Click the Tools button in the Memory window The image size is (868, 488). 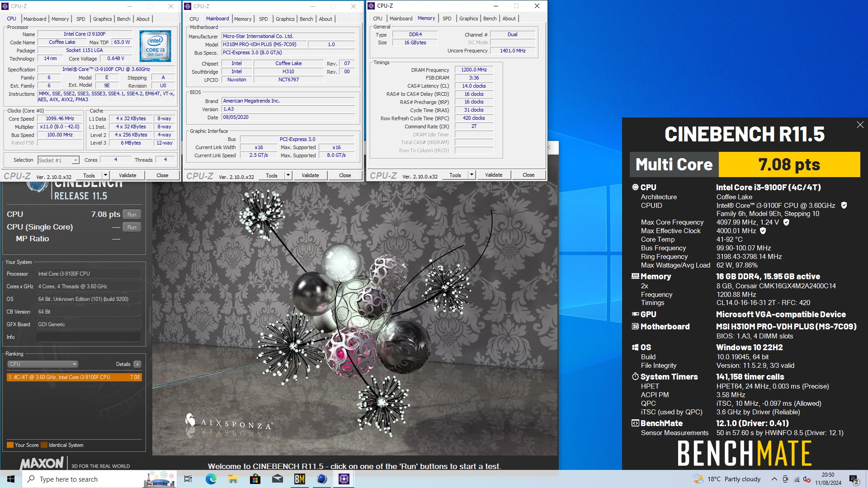tap(455, 175)
